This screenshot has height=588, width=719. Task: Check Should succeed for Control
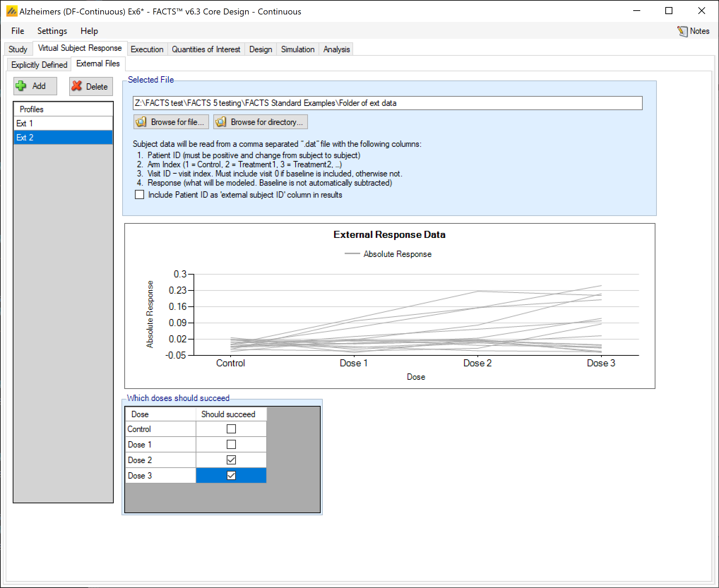tap(231, 429)
